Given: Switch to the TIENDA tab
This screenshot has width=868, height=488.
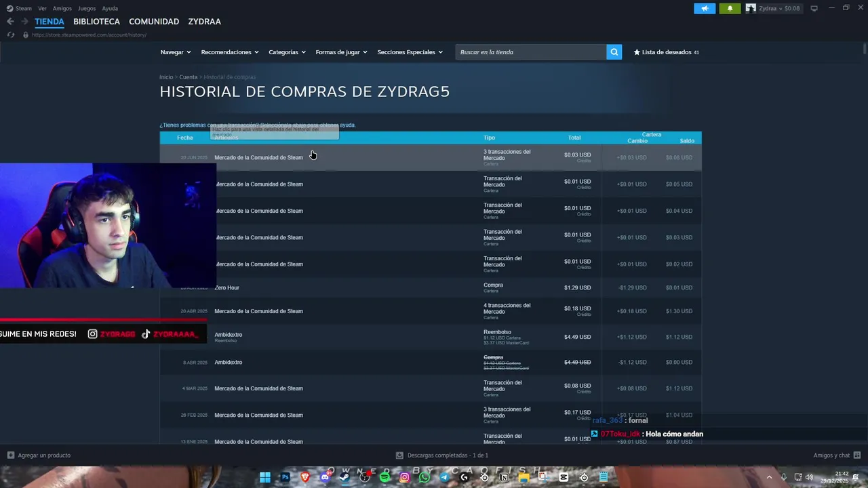Looking at the screenshot, I should pyautogui.click(x=50, y=22).
